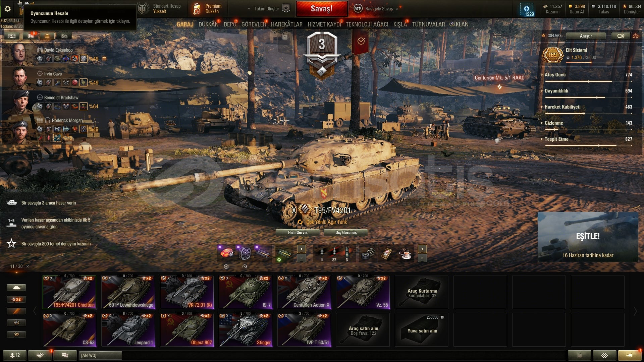The image size is (644, 362).
Task: Toggle the tank-type carousel filter button
Action: point(16,288)
